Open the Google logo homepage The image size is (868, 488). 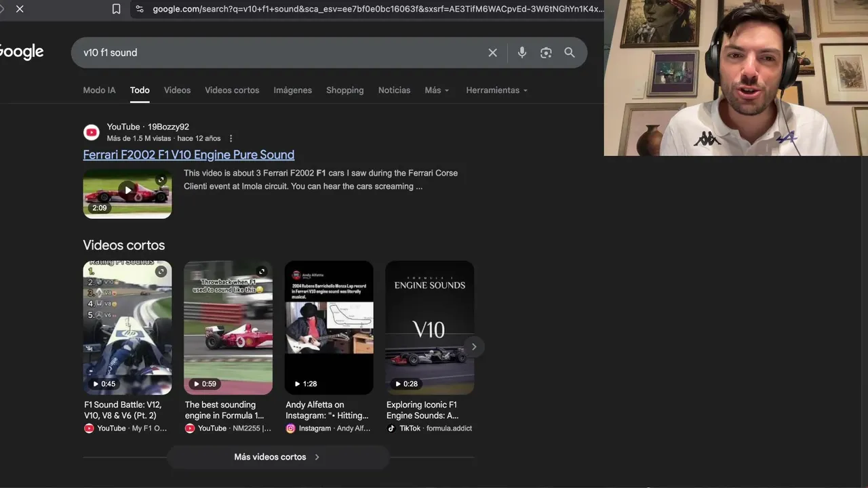coord(20,52)
